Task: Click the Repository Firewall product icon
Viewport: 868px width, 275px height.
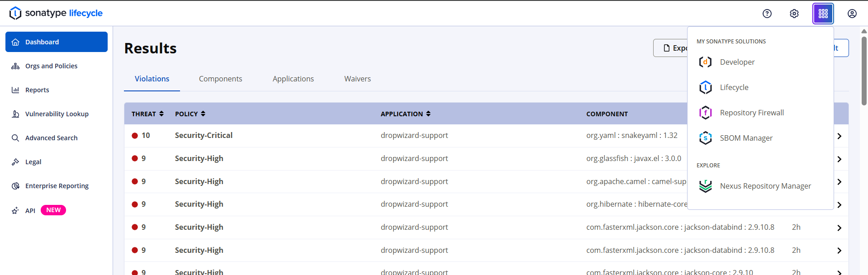Action: coord(706,113)
